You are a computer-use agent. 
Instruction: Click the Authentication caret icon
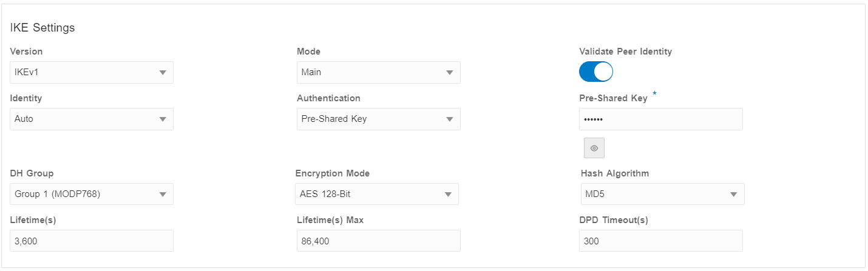450,119
